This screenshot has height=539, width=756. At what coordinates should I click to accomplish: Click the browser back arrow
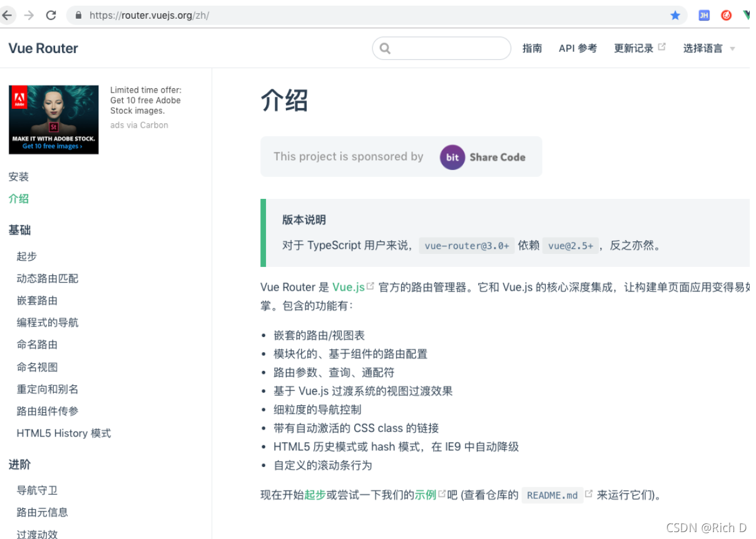click(x=8, y=14)
